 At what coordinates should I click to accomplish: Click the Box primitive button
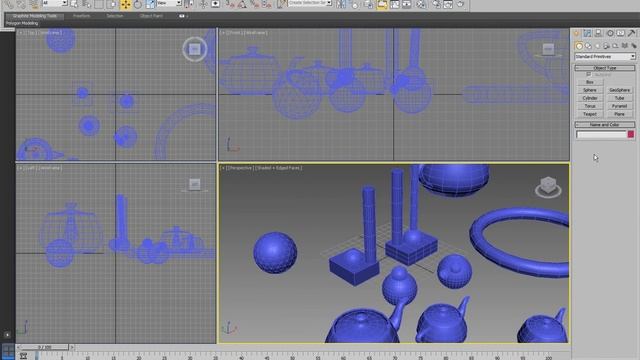click(590, 82)
